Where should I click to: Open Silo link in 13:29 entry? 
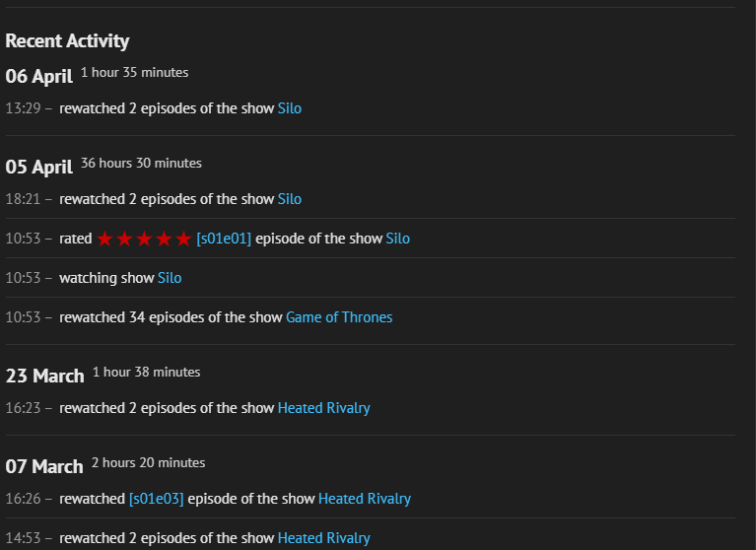290,108
